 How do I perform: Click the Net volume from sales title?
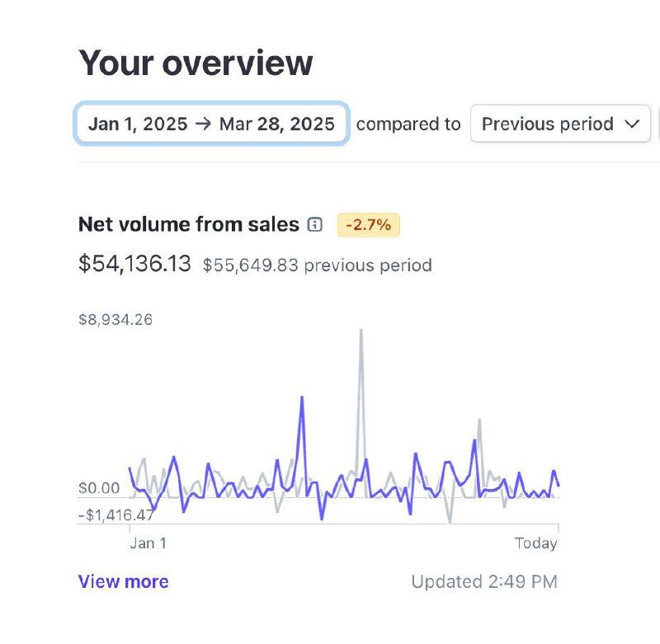tap(189, 224)
